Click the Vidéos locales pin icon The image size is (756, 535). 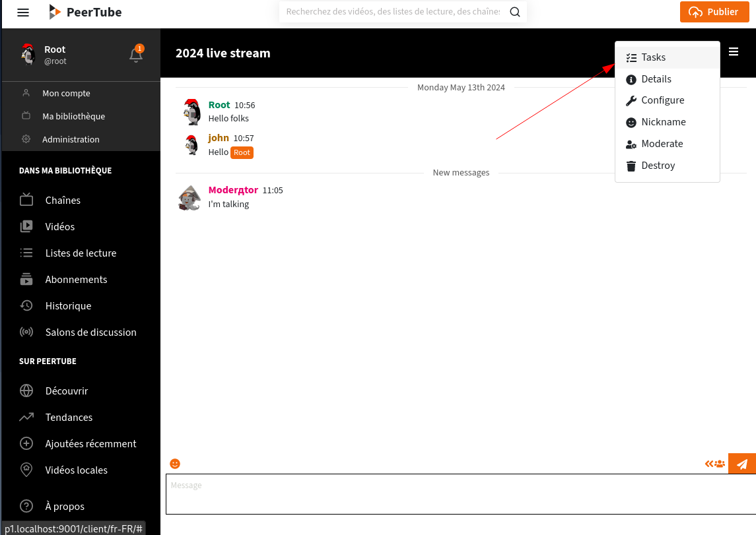pyautogui.click(x=26, y=470)
